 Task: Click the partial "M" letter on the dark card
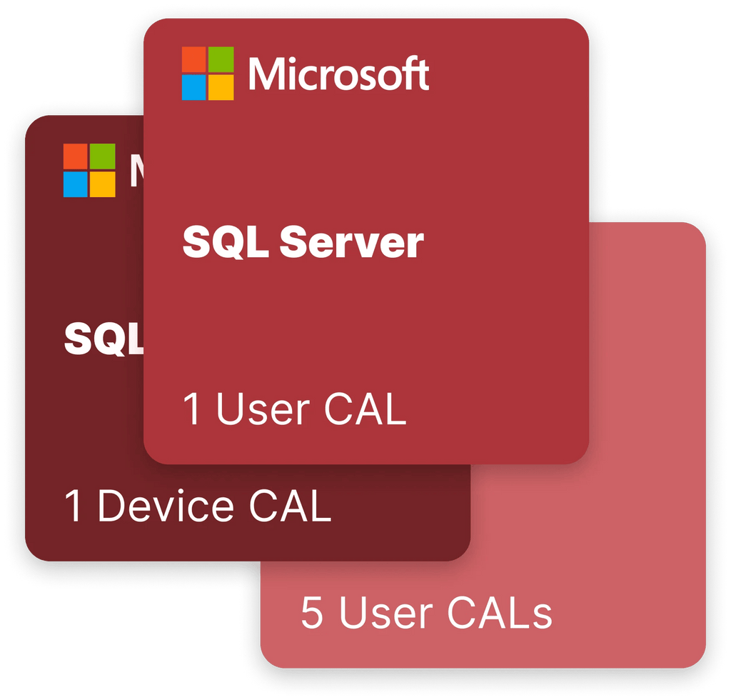tap(136, 171)
